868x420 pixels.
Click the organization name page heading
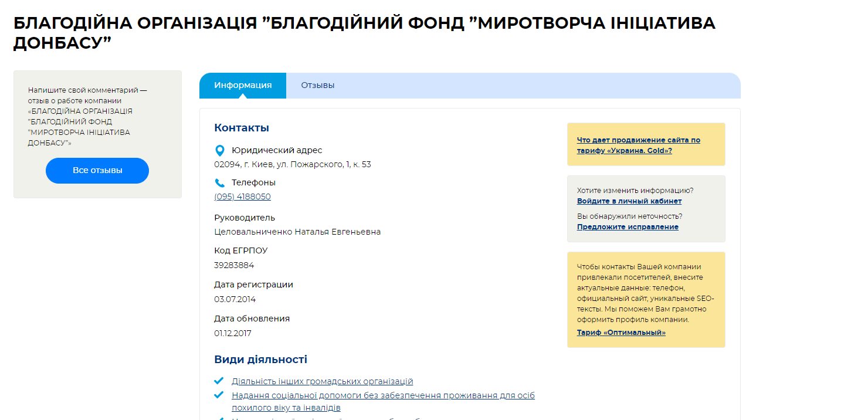click(x=364, y=32)
